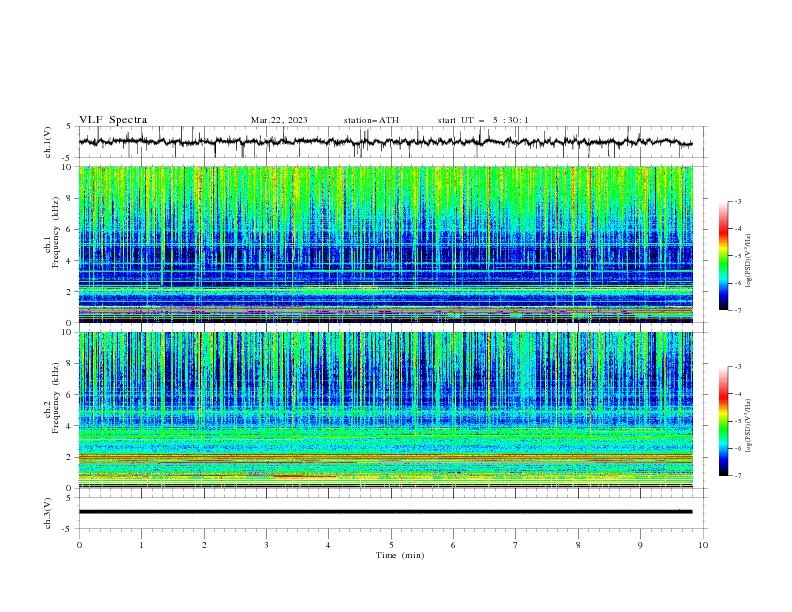Click the ch.2 spectrogram color scale bar
Screen dimensions: 792x612
(x=724, y=421)
